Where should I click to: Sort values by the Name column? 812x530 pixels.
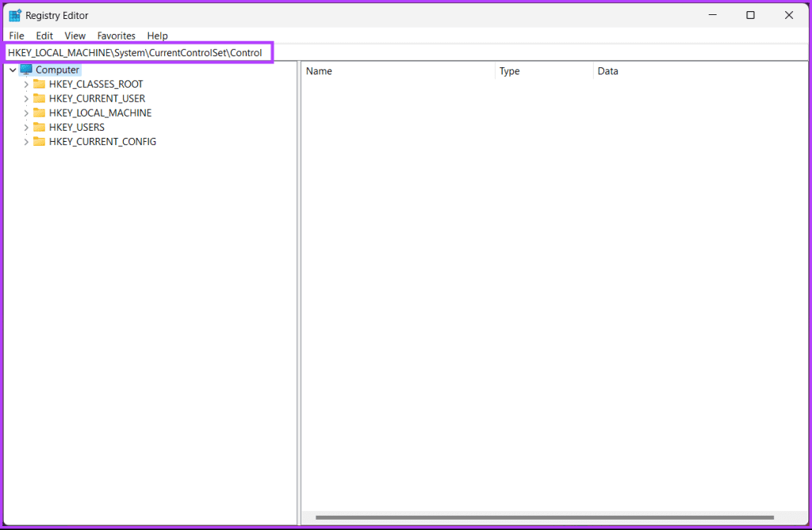click(319, 71)
